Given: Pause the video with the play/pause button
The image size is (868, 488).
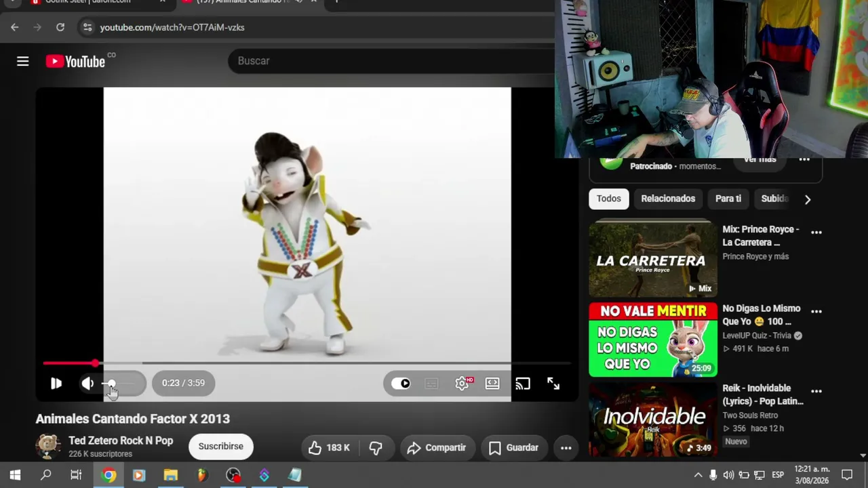Looking at the screenshot, I should 56,384.
